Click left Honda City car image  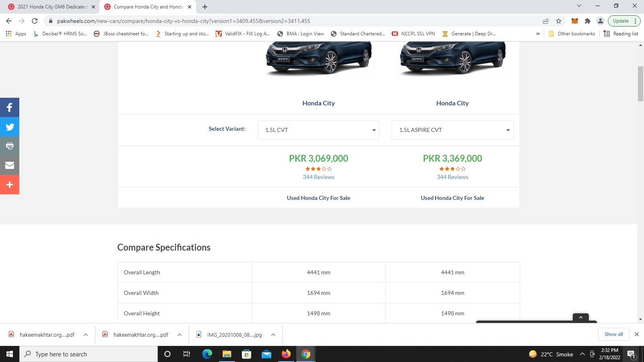coord(318,58)
